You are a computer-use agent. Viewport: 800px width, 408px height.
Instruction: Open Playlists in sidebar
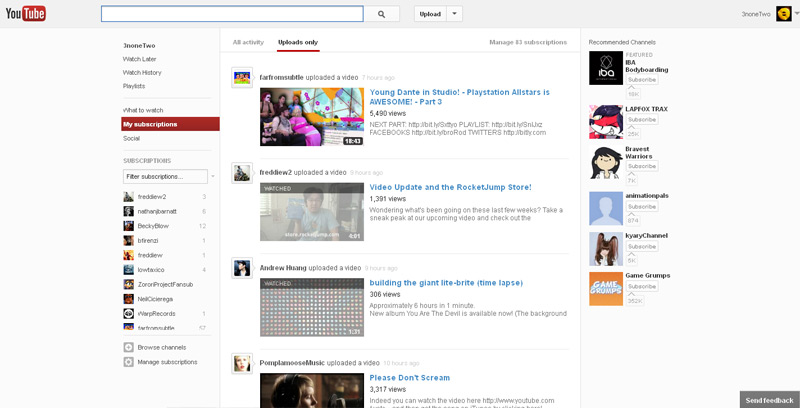pos(134,86)
